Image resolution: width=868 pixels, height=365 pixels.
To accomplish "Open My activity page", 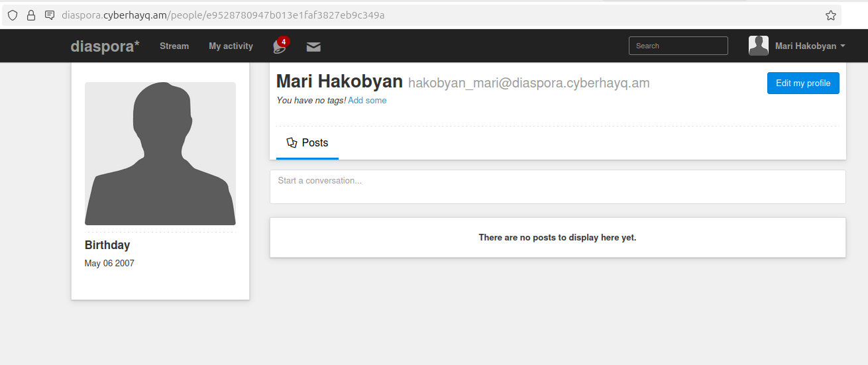I will pos(231,46).
